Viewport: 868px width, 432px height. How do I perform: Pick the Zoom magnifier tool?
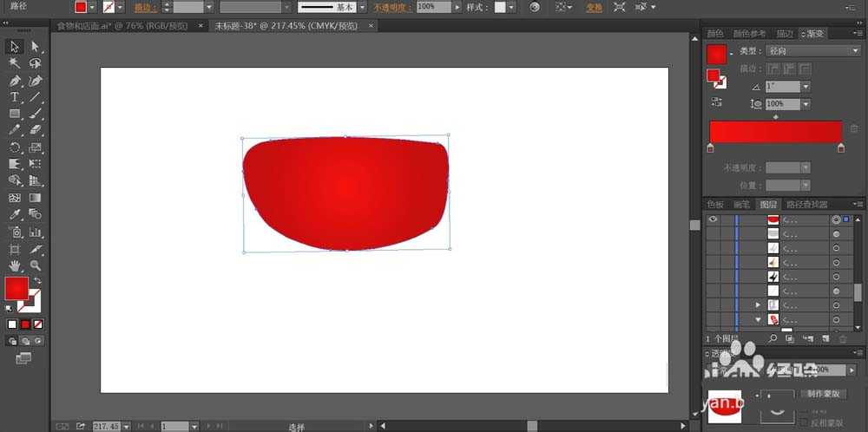pos(35,265)
